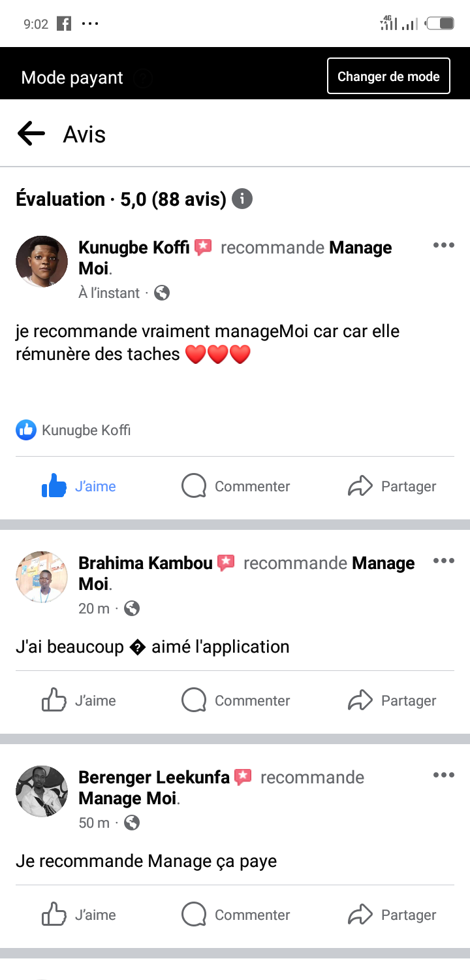This screenshot has height=980, width=470.
Task: Open options menu on Kunugbe Koffi's review
Action: (x=443, y=246)
